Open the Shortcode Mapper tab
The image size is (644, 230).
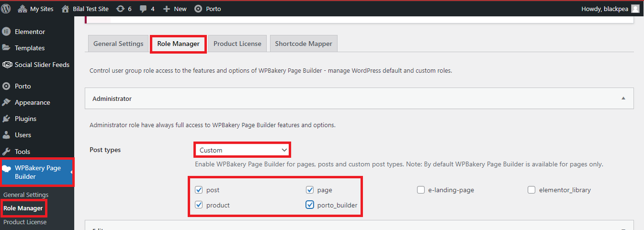[x=303, y=44]
